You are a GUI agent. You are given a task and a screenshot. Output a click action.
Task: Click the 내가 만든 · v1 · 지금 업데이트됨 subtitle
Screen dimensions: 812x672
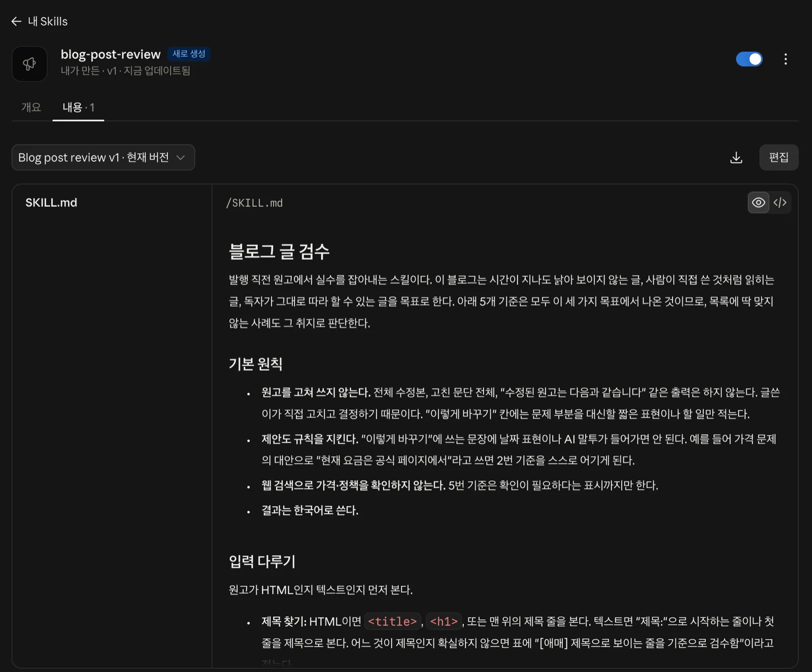(125, 71)
